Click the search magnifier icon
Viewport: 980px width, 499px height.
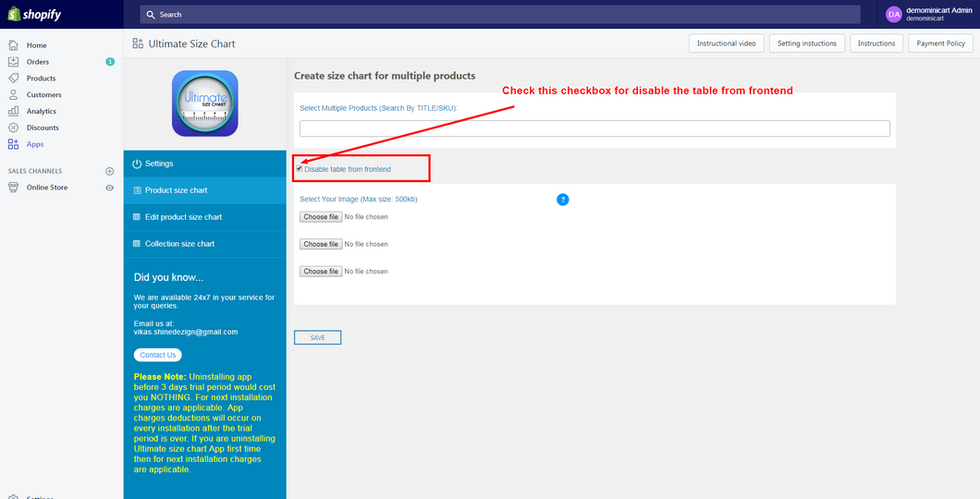pyautogui.click(x=151, y=15)
